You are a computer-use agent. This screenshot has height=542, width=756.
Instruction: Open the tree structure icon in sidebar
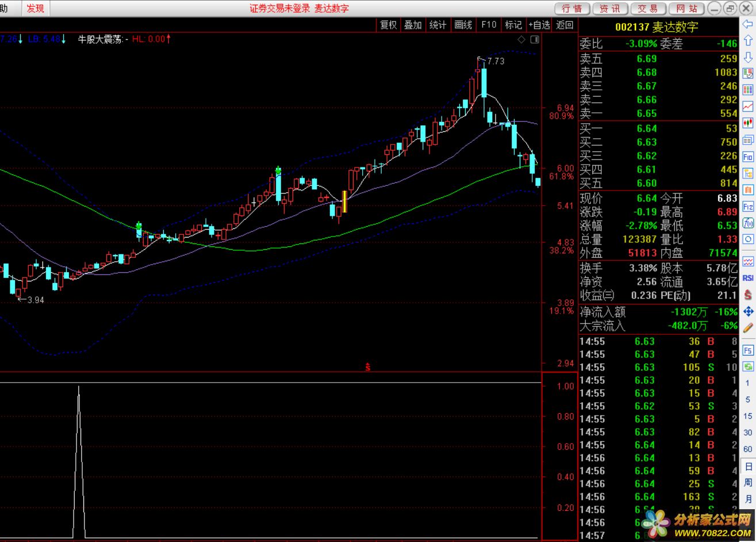(748, 173)
